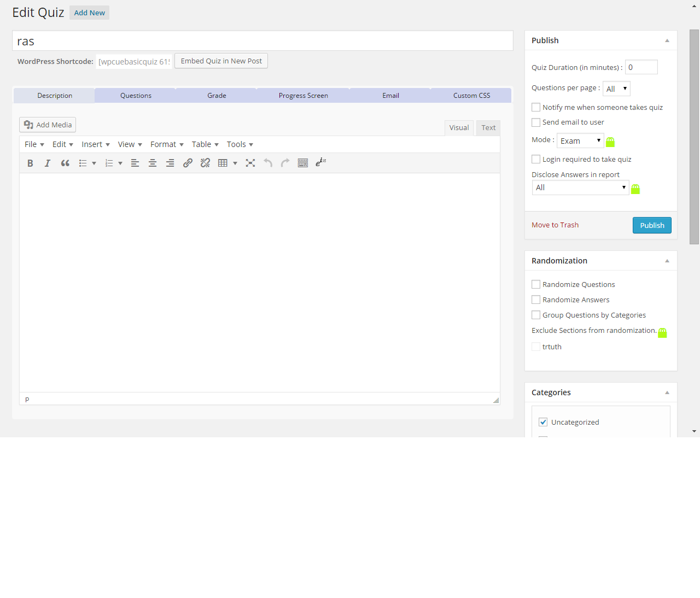Click the green lock icon by Exclude Sections

pyautogui.click(x=662, y=333)
